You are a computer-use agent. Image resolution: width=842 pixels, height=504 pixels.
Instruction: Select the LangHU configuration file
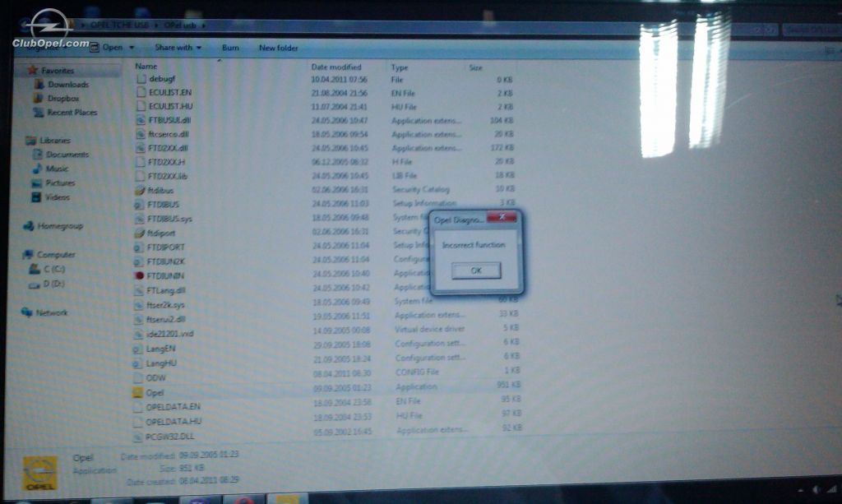(x=161, y=363)
